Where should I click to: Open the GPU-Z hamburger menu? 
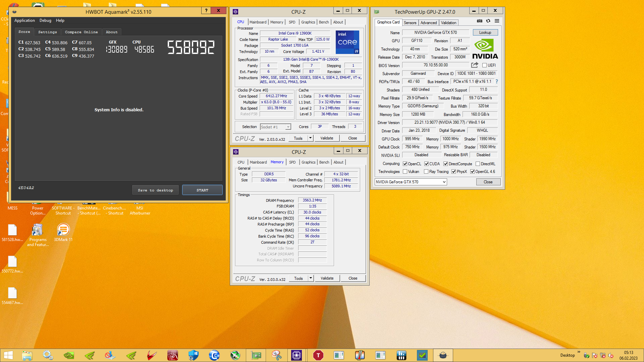click(497, 21)
